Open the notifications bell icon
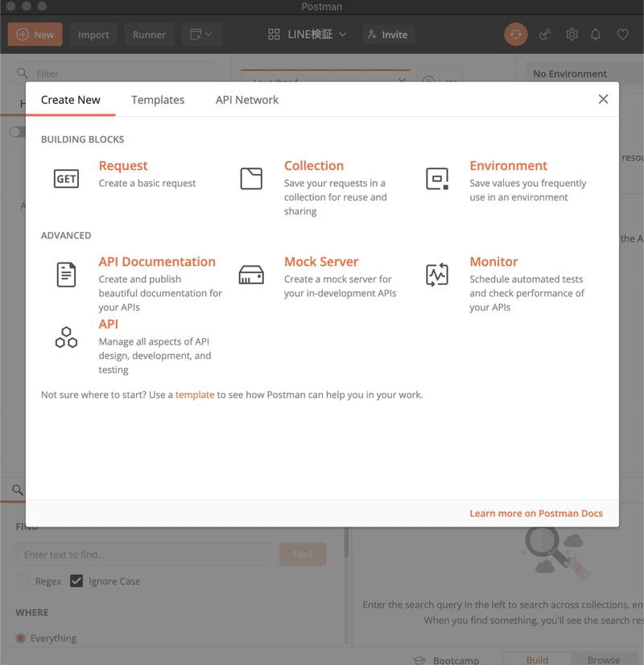The height and width of the screenshot is (665, 644). (x=596, y=35)
